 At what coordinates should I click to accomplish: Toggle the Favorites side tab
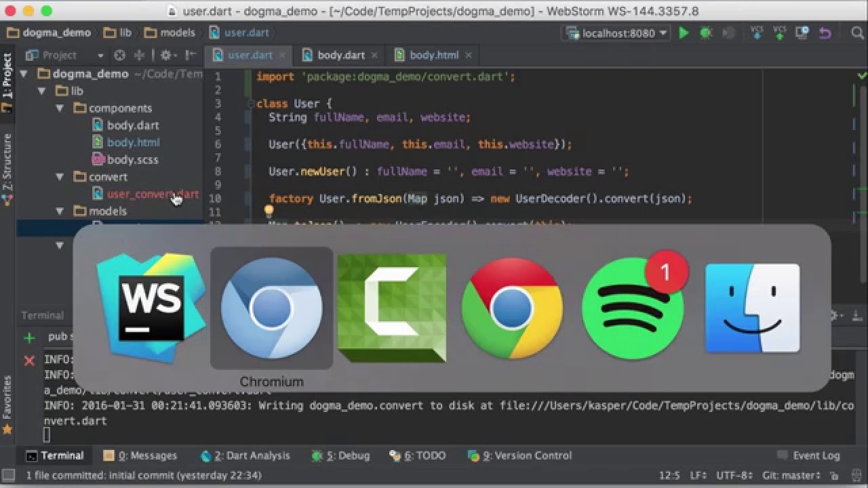tap(7, 404)
